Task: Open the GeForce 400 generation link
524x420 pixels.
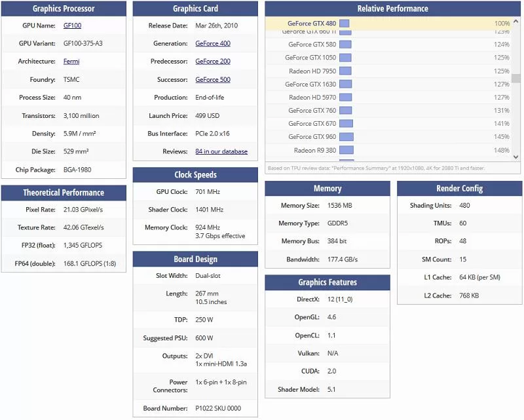Action: pos(213,44)
